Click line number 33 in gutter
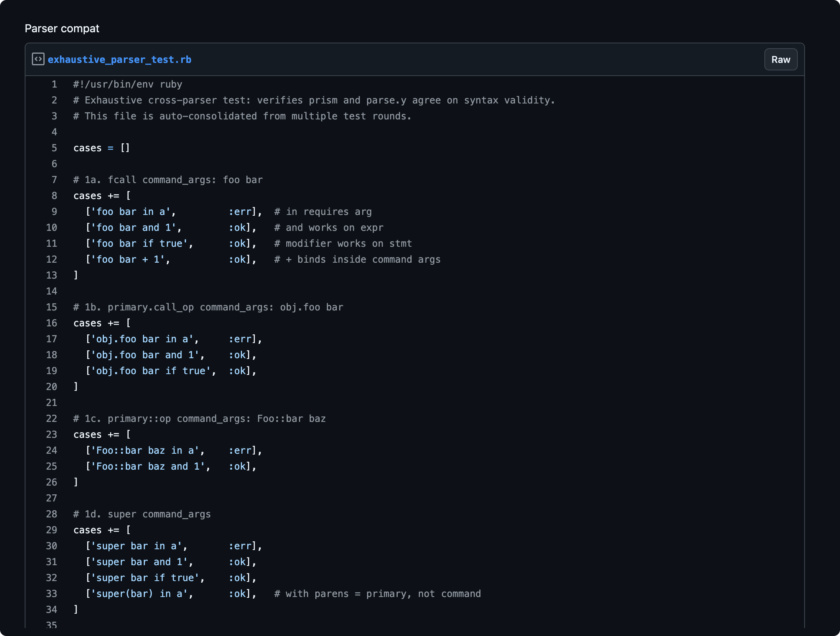The height and width of the screenshot is (636, 840). tap(52, 594)
